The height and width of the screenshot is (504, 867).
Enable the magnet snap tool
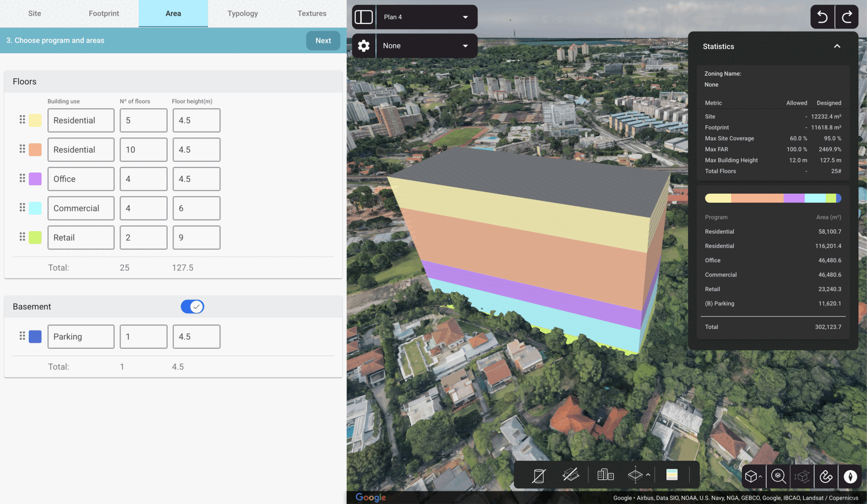point(826,476)
